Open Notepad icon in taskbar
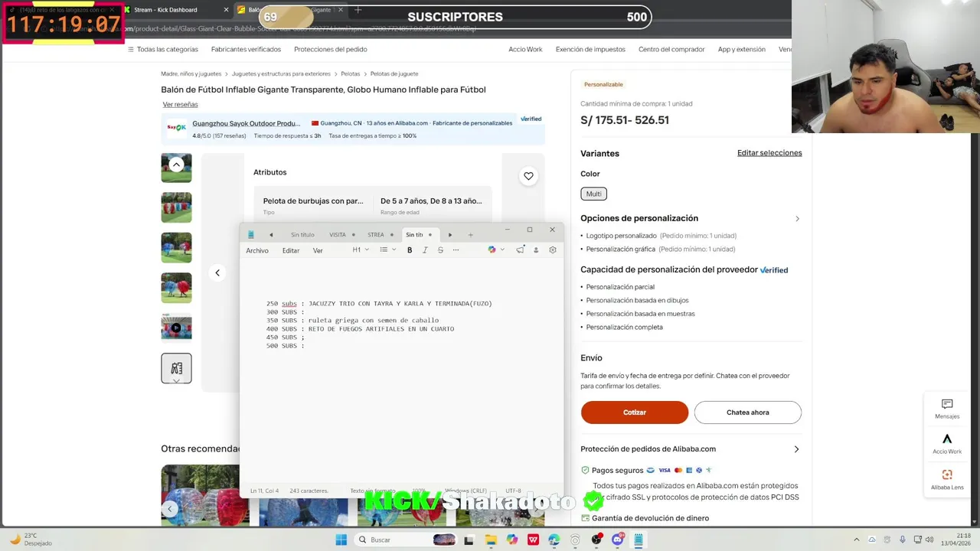The width and height of the screenshot is (980, 551). point(638,540)
